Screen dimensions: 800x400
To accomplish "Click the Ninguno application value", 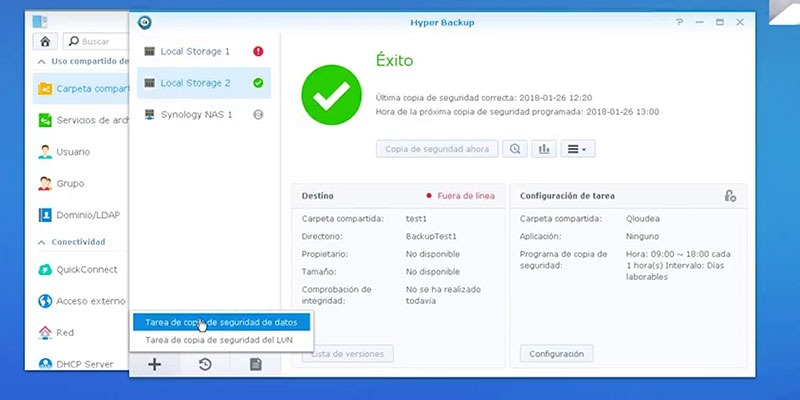I will pos(642,236).
